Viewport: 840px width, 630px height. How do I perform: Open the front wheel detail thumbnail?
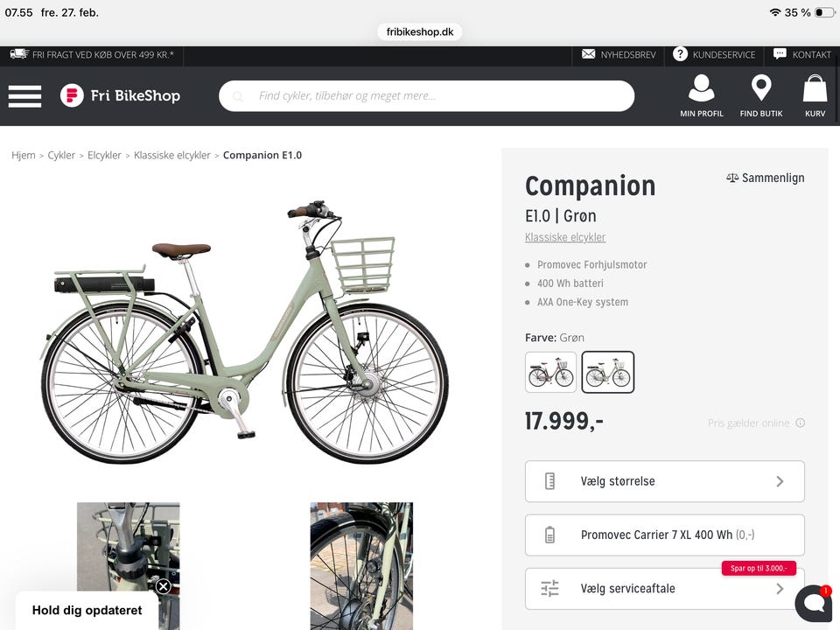pos(361,565)
